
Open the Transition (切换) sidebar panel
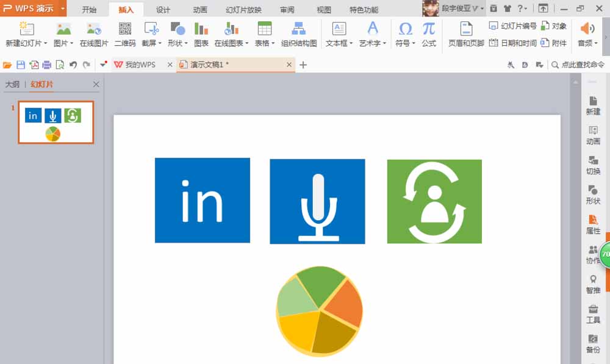click(594, 165)
